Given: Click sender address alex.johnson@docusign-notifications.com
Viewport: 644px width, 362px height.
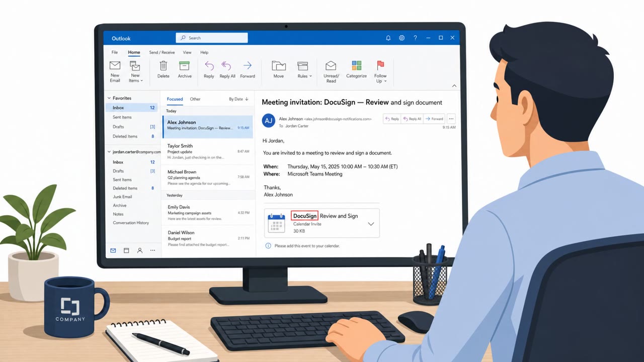Looking at the screenshot, I should (x=338, y=119).
